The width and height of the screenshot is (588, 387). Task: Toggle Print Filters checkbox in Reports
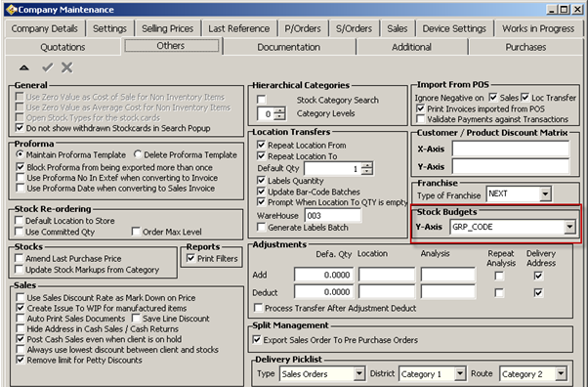pyautogui.click(x=190, y=258)
